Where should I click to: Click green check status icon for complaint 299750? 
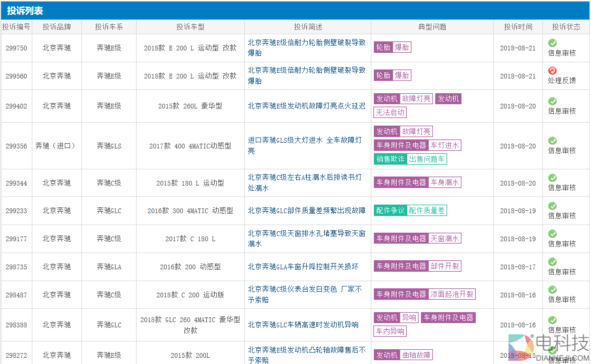(552, 43)
